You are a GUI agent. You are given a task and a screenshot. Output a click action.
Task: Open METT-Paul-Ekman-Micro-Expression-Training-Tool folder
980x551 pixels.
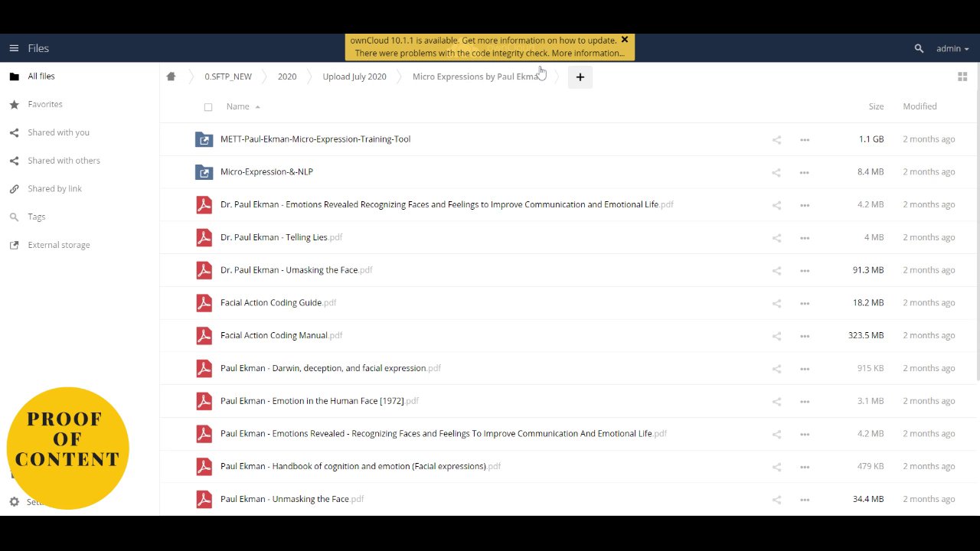[315, 139]
